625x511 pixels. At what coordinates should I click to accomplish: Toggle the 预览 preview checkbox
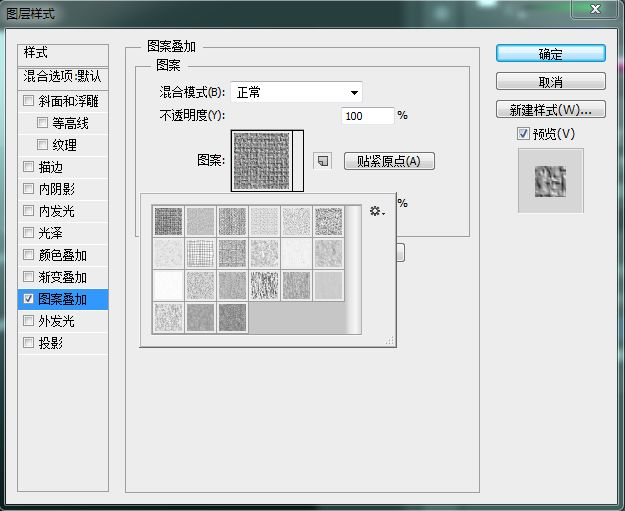(523, 134)
